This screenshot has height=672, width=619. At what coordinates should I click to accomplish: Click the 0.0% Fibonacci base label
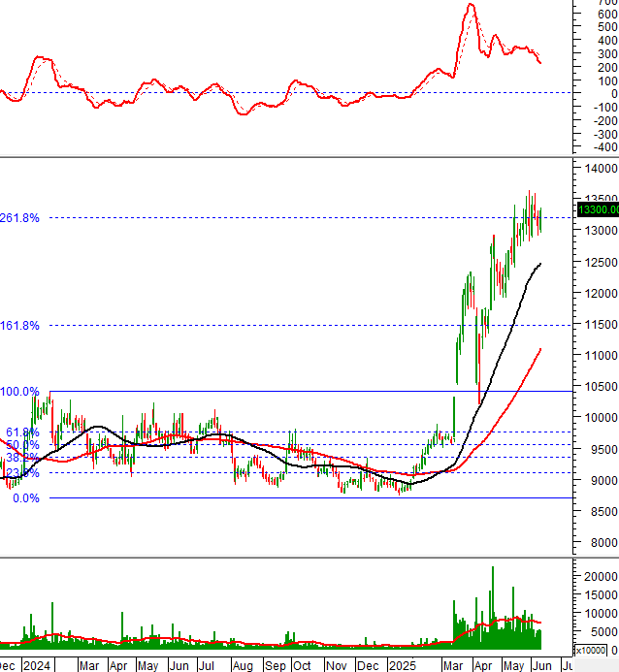26,498
